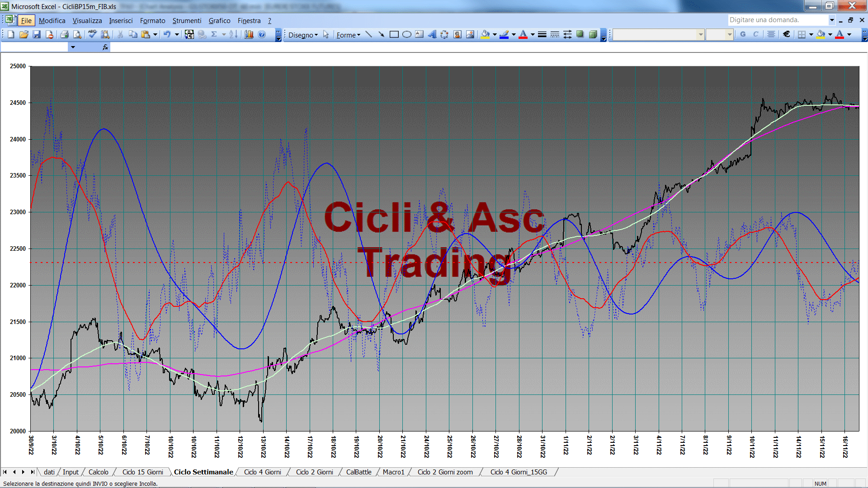
Task: Go to first sheet tab navigation button
Action: click(5, 472)
